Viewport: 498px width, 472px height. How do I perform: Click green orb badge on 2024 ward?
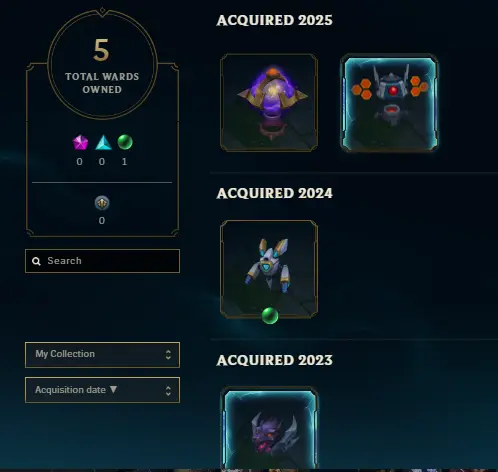pyautogui.click(x=270, y=315)
